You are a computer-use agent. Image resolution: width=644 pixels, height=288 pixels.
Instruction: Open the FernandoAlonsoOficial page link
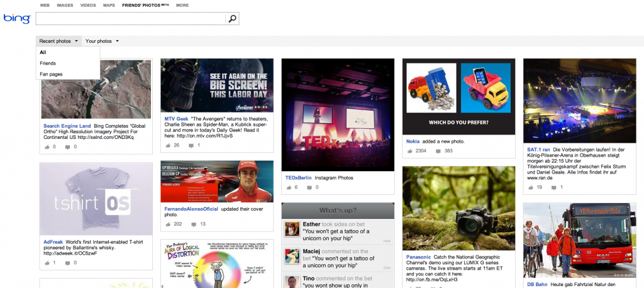coord(191,209)
